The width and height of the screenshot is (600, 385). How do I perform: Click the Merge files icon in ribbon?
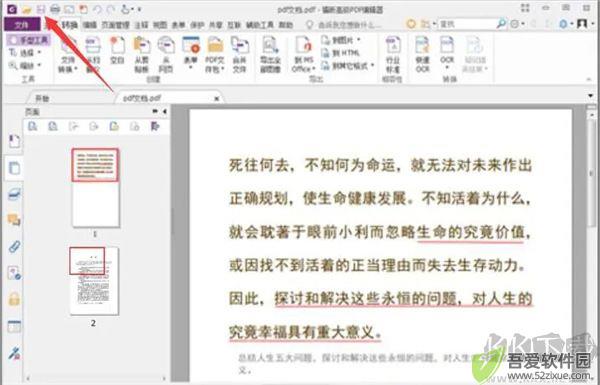click(240, 55)
